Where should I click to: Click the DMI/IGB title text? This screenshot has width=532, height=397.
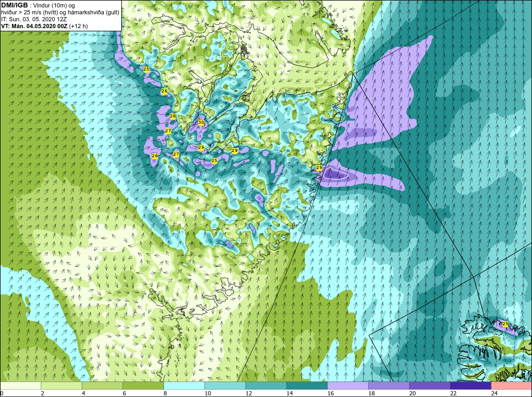(14, 5)
